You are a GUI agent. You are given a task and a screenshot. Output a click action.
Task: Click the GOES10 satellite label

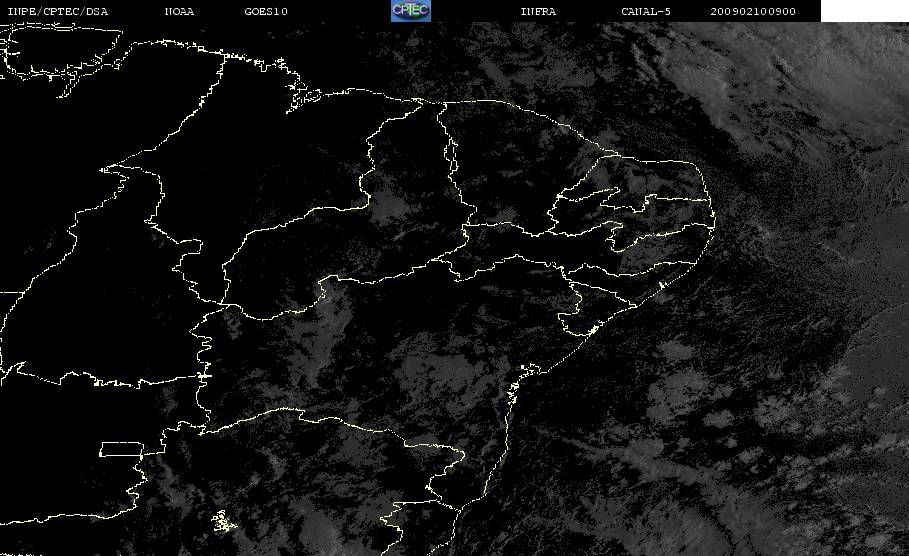(x=266, y=12)
